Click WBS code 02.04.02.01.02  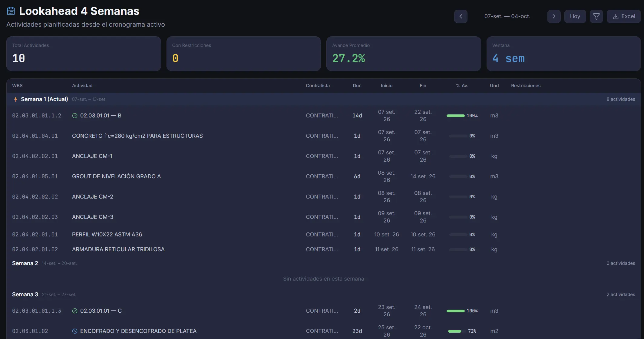pos(35,249)
